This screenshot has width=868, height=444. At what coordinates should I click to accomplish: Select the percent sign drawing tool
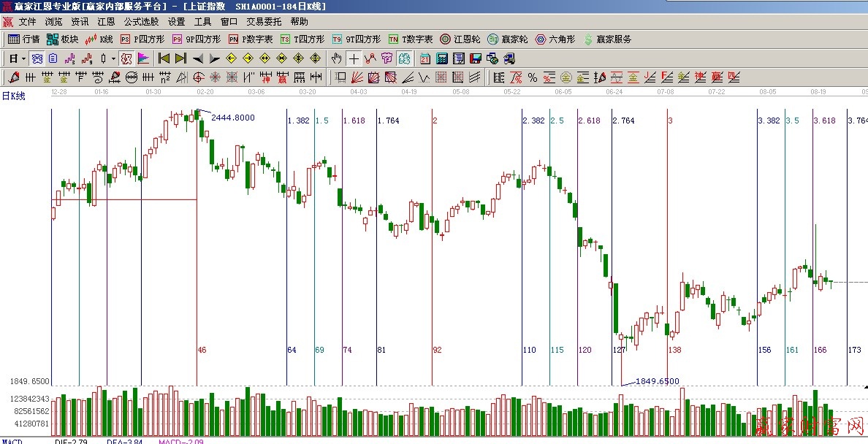pos(533,77)
